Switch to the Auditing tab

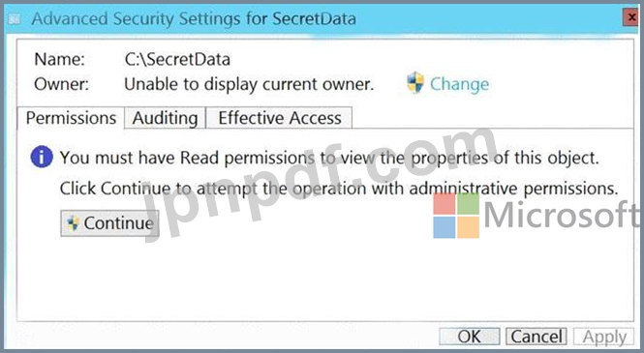pyautogui.click(x=165, y=118)
